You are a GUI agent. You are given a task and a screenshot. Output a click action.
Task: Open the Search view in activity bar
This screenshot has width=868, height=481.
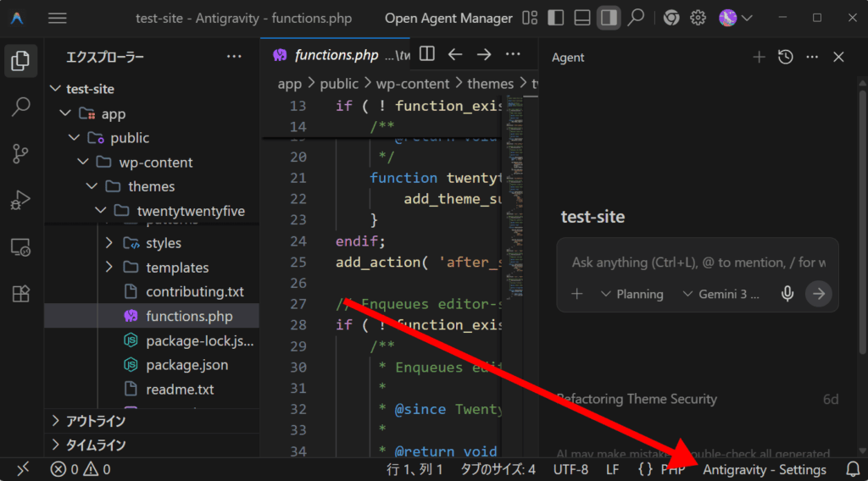tap(21, 107)
